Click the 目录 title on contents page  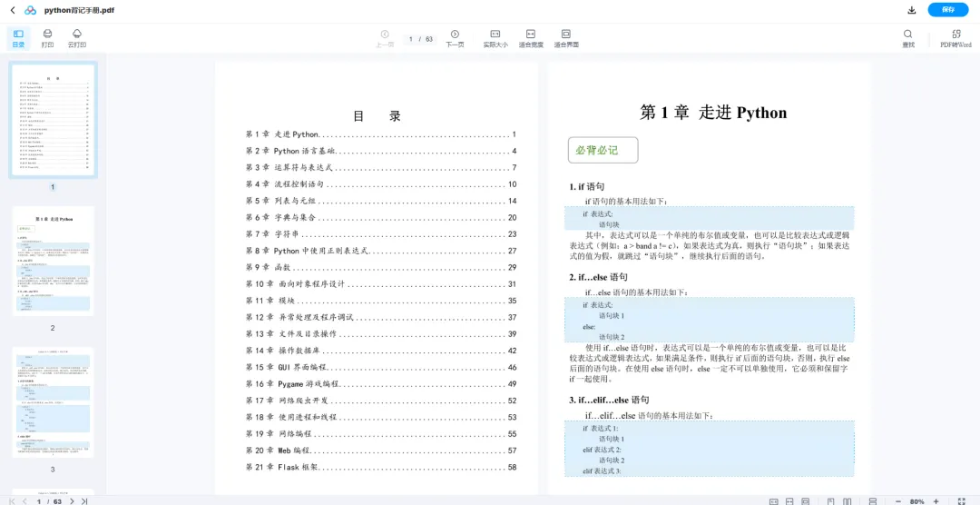(x=377, y=115)
